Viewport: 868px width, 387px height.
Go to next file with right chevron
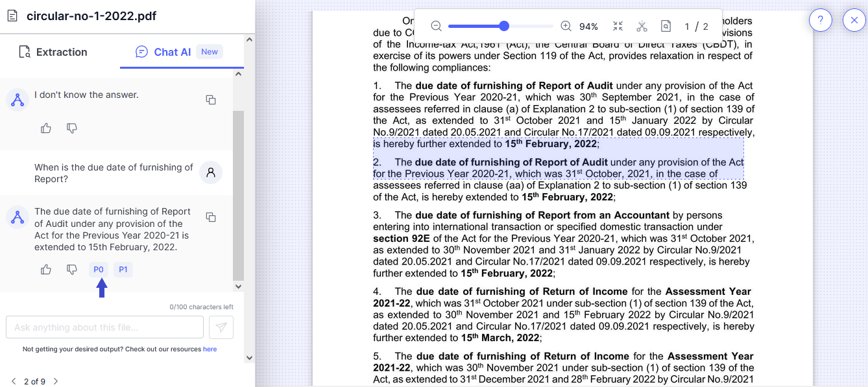click(x=56, y=381)
